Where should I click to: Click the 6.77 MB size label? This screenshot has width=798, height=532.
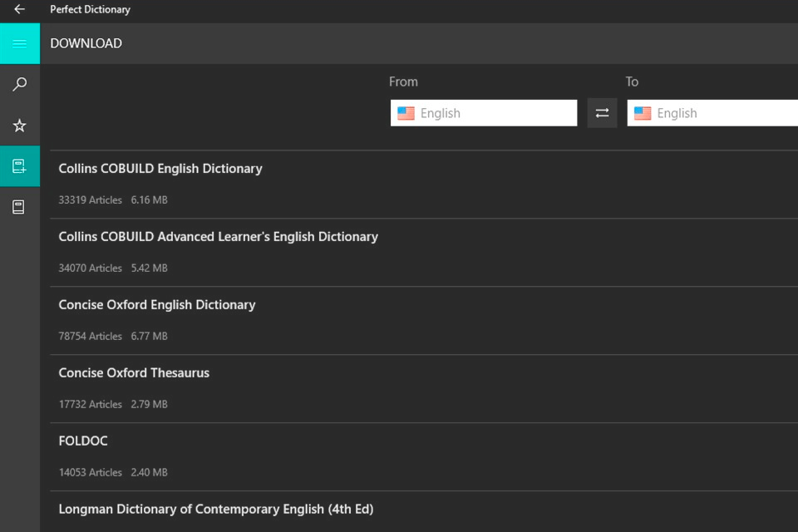point(149,337)
